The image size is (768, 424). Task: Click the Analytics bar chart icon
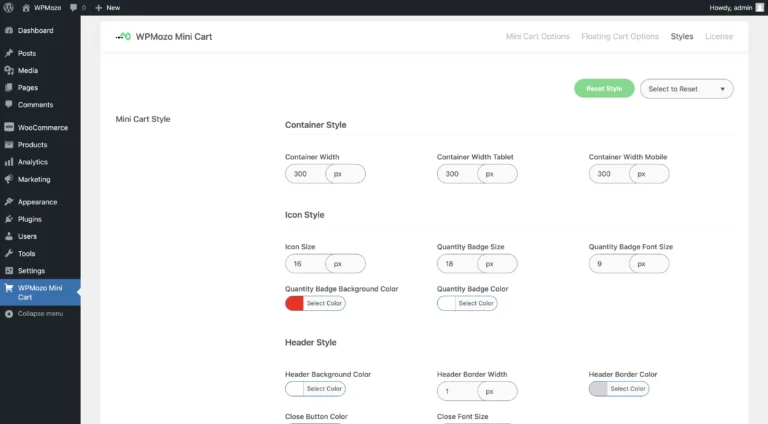9,162
